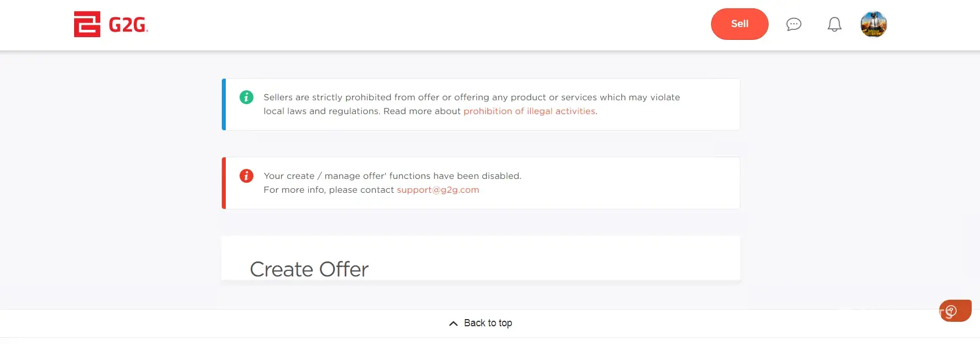Click the sellers strictly prohibited notice text
This screenshot has width=980, height=344.
[471, 97]
